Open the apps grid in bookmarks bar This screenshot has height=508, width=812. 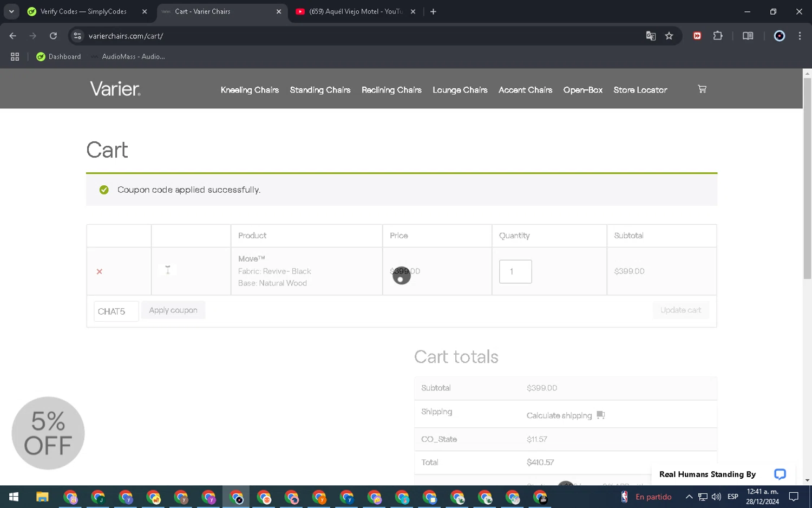pyautogui.click(x=15, y=56)
